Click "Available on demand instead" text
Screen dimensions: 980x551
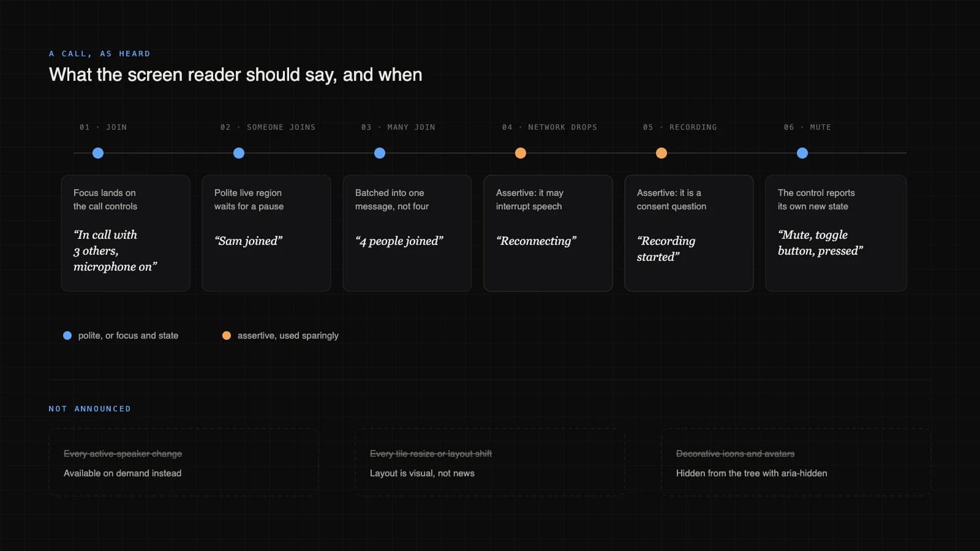click(x=123, y=473)
